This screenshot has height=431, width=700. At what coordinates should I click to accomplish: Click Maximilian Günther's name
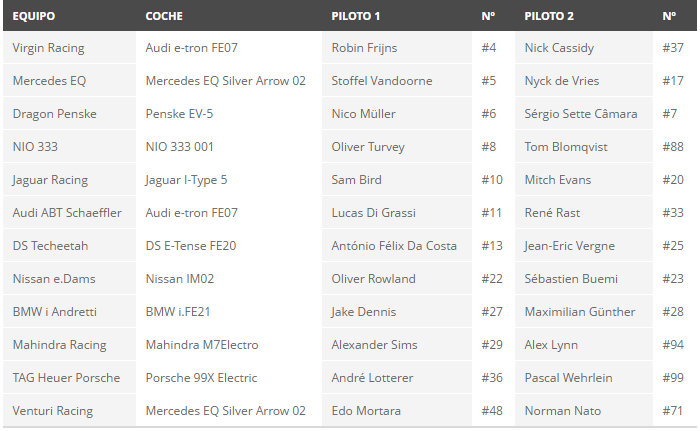(579, 312)
